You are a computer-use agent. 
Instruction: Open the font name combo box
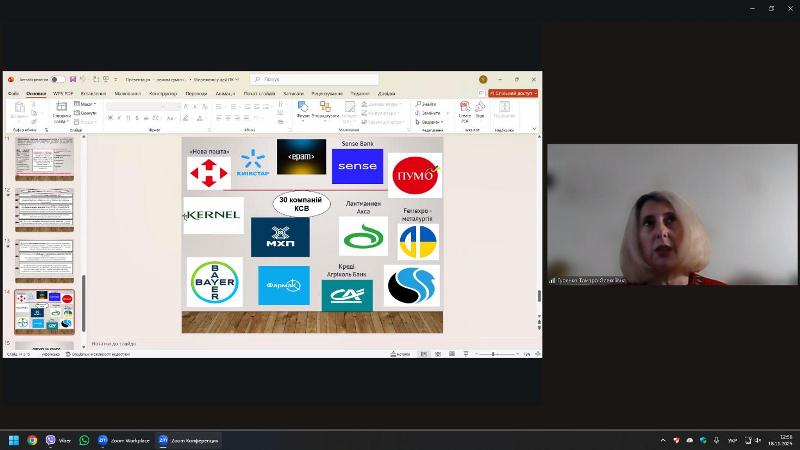coord(135,106)
